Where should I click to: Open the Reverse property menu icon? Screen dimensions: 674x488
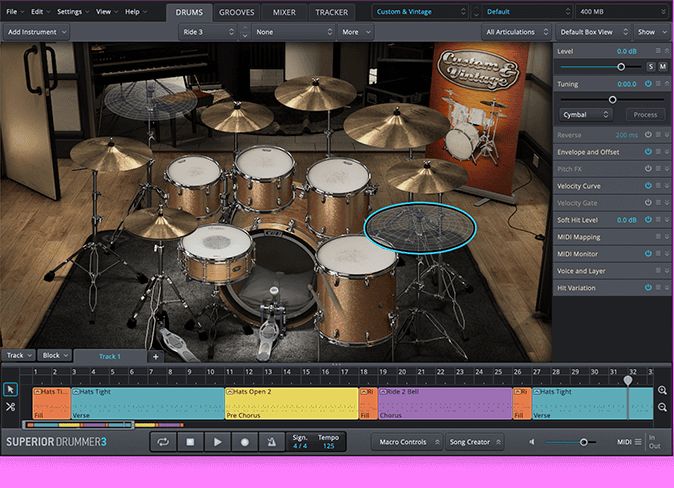click(658, 135)
